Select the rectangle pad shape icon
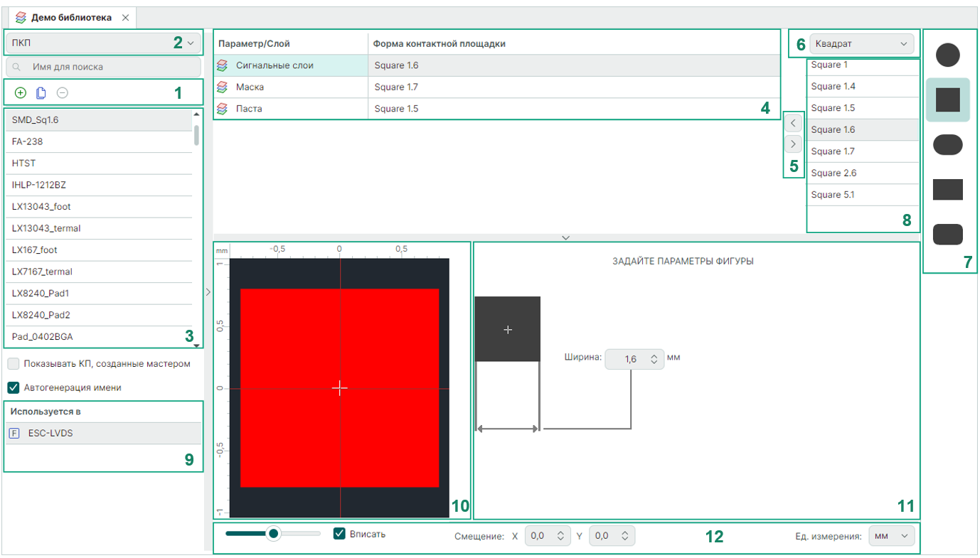 click(947, 190)
